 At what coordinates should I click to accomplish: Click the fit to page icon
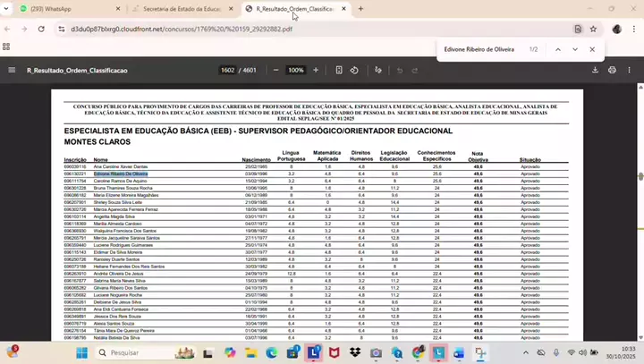click(339, 70)
